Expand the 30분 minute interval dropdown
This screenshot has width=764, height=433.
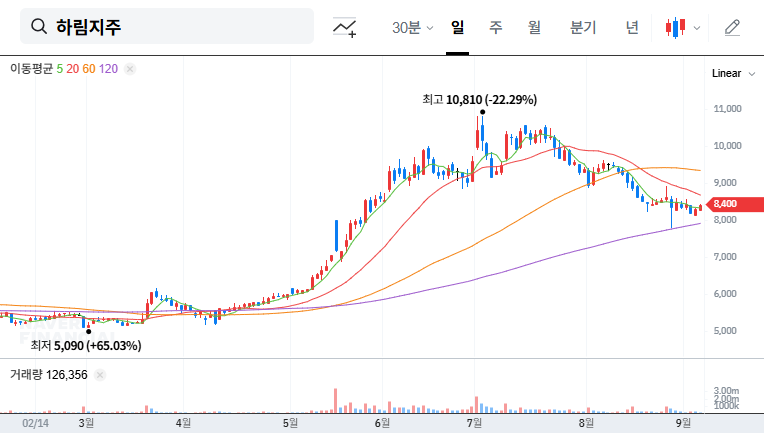click(x=412, y=28)
